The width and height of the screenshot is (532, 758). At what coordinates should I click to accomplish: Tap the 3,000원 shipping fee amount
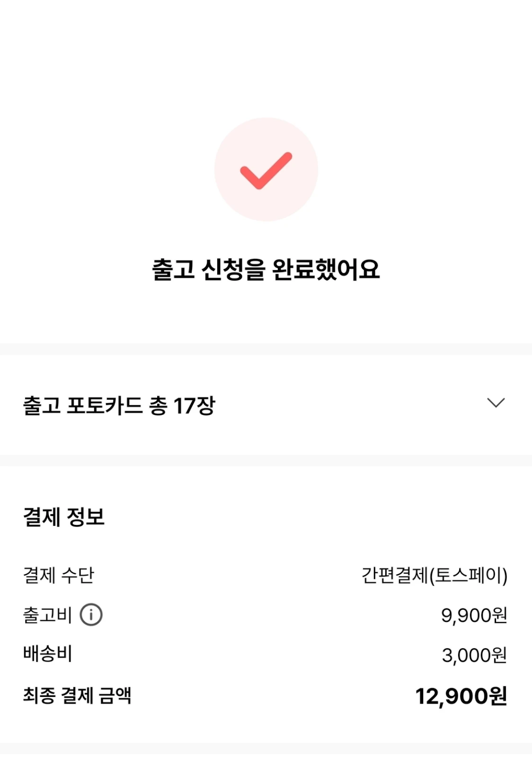(x=474, y=655)
